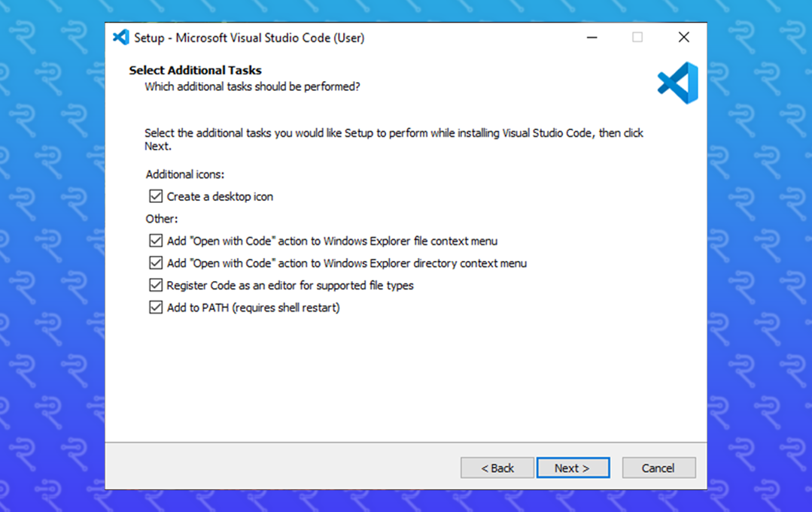
Task: Toggle directory context menu "Open with Code" checkbox
Action: tap(156, 263)
